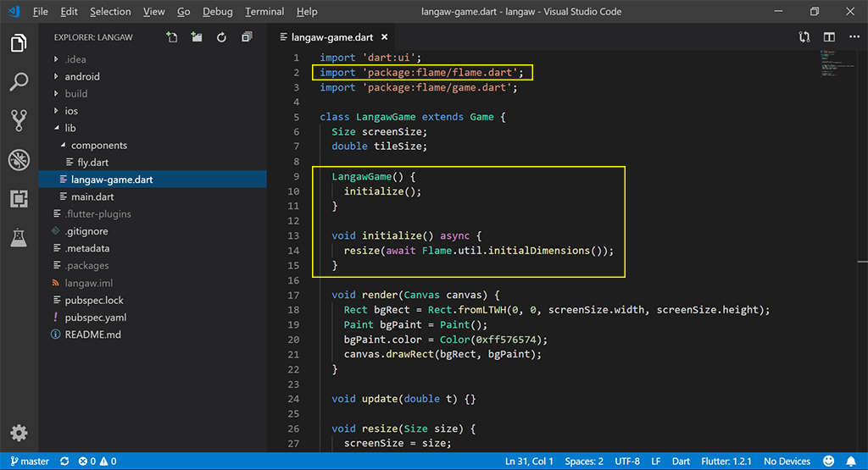Open the Extensions view icon
This screenshot has height=470, width=868.
pos(19,199)
